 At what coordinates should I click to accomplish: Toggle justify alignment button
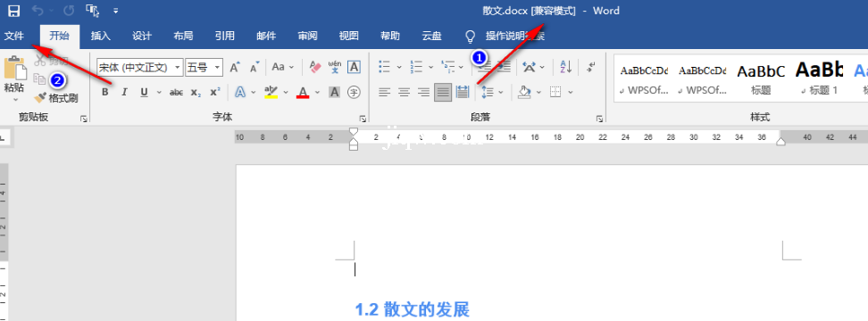(x=443, y=92)
